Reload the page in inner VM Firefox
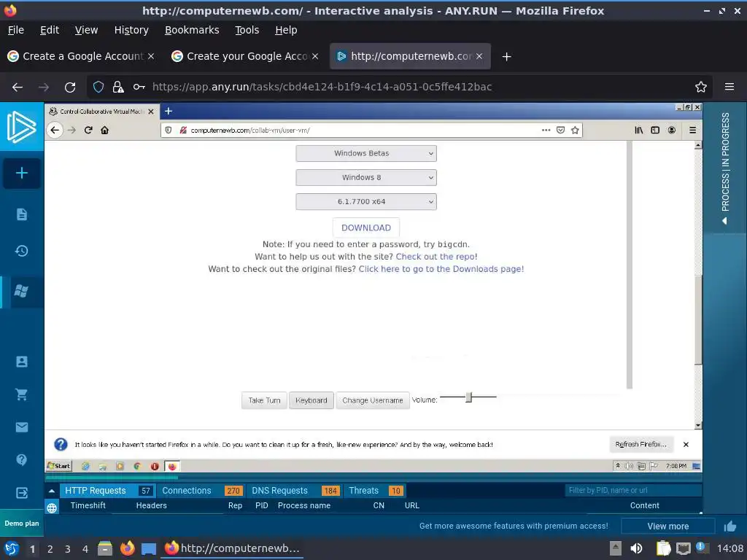 coord(88,130)
